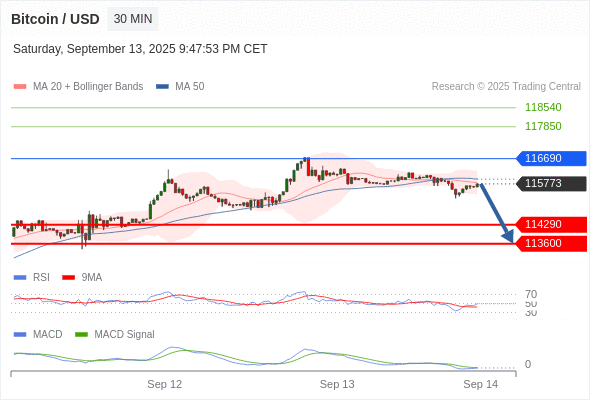Screen dimensions: 590x400
Task: Click the blue downward forecast arrow
Action: pyautogui.click(x=497, y=213)
